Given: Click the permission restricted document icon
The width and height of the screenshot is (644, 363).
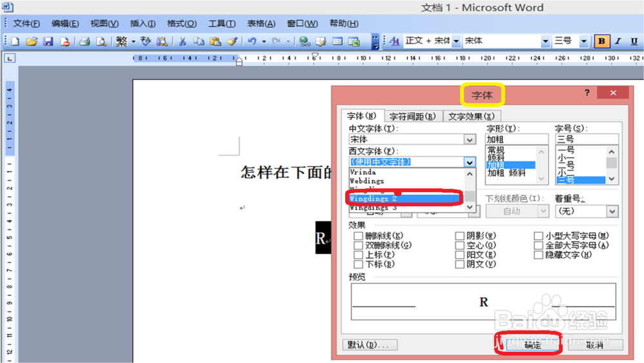Looking at the screenshot, I should pyautogui.click(x=65, y=41).
